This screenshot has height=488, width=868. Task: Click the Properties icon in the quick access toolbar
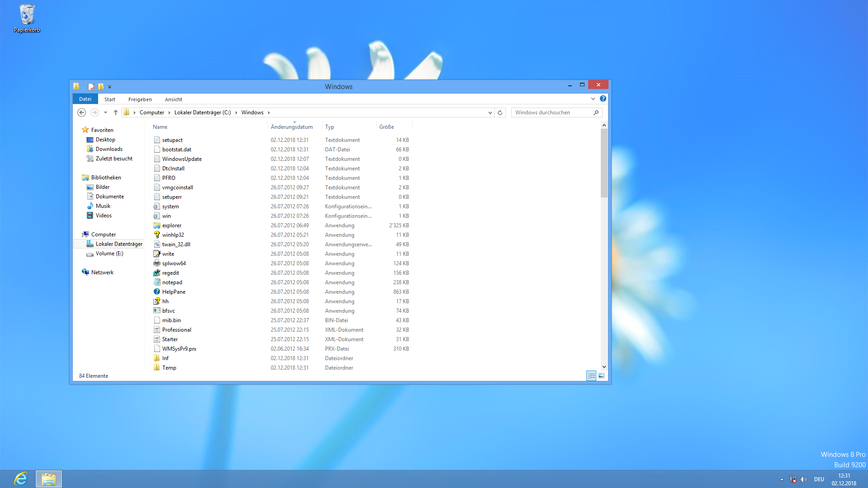[x=91, y=86]
